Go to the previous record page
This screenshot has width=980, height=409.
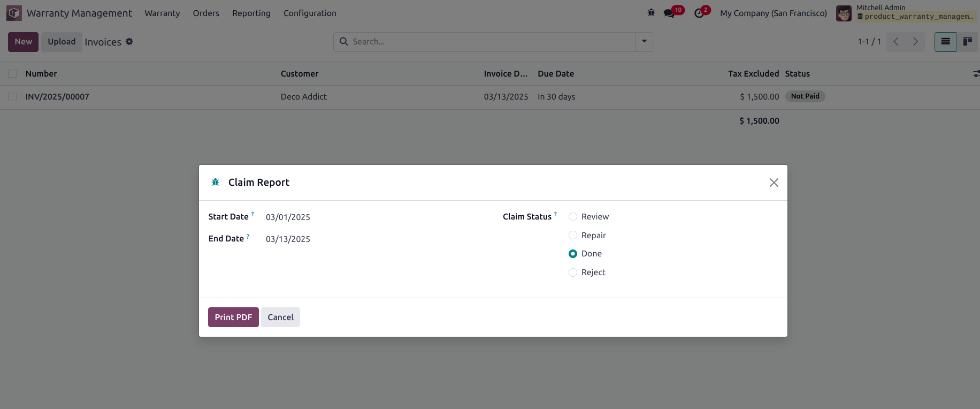click(895, 42)
